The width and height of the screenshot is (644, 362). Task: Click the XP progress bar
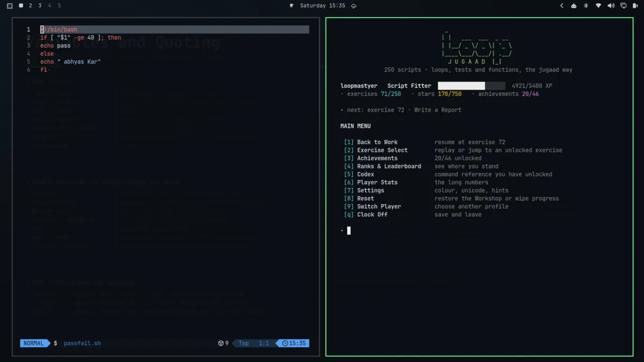pos(471,86)
